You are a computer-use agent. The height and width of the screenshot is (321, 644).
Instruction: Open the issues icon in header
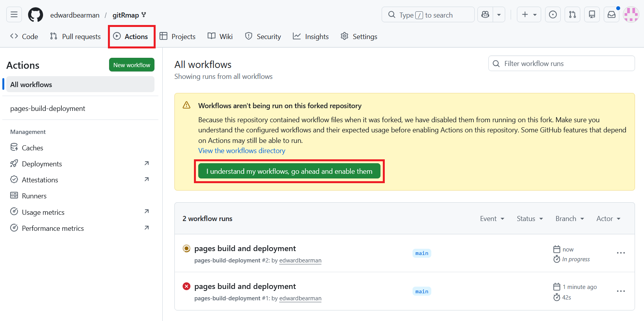click(553, 15)
